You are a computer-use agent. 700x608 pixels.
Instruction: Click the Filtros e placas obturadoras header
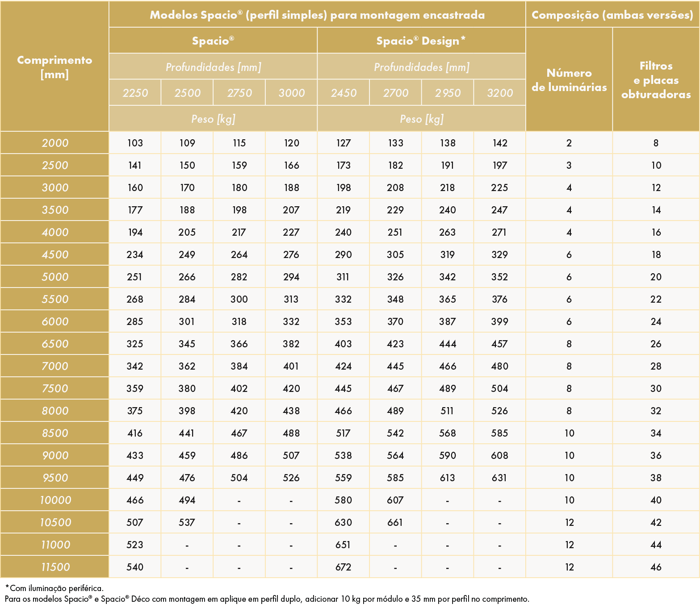656,79
